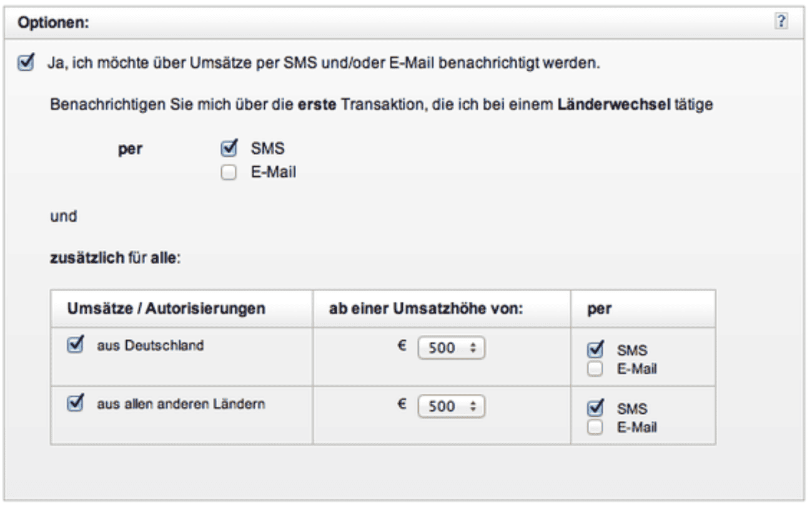Uncheck SMS checkbox for Länderwechsel notification

point(229,149)
